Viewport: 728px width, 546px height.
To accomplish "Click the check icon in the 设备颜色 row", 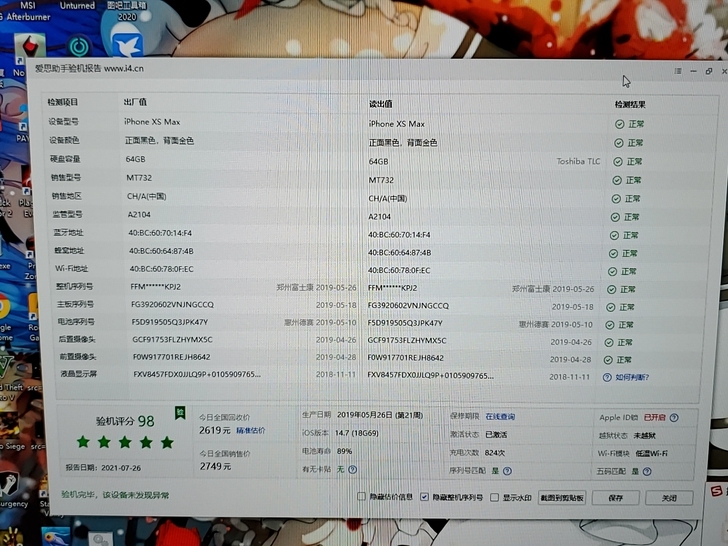I will pos(618,143).
